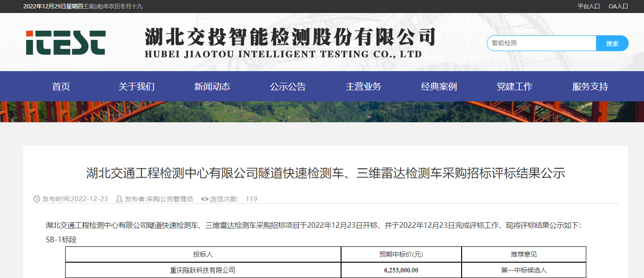Viewport: 644px width, 278px height.
Task: Click the 发布时间:2022-12-23 text
Action: [75, 199]
